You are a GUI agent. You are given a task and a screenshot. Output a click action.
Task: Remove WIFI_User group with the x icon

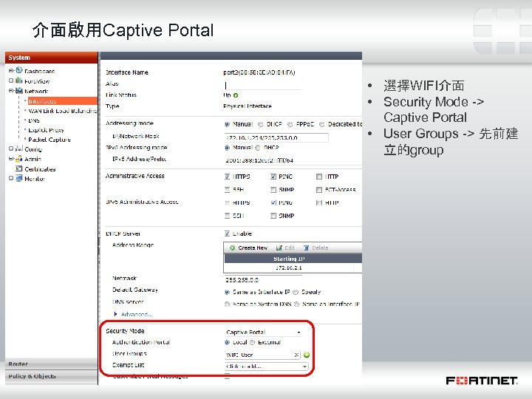pyautogui.click(x=296, y=355)
